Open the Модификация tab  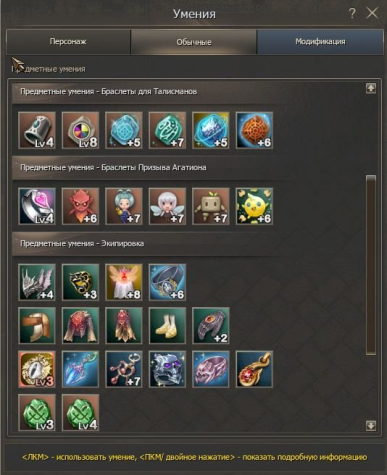tap(320, 42)
